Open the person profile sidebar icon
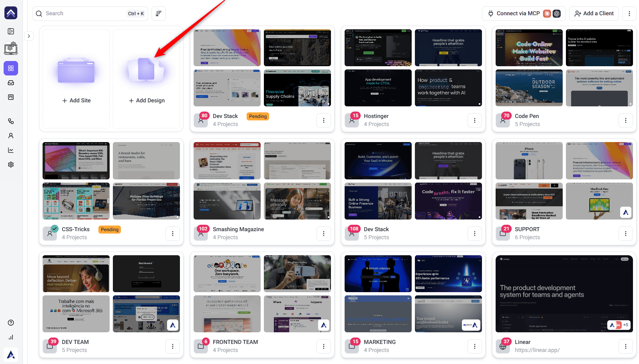 pos(11,136)
